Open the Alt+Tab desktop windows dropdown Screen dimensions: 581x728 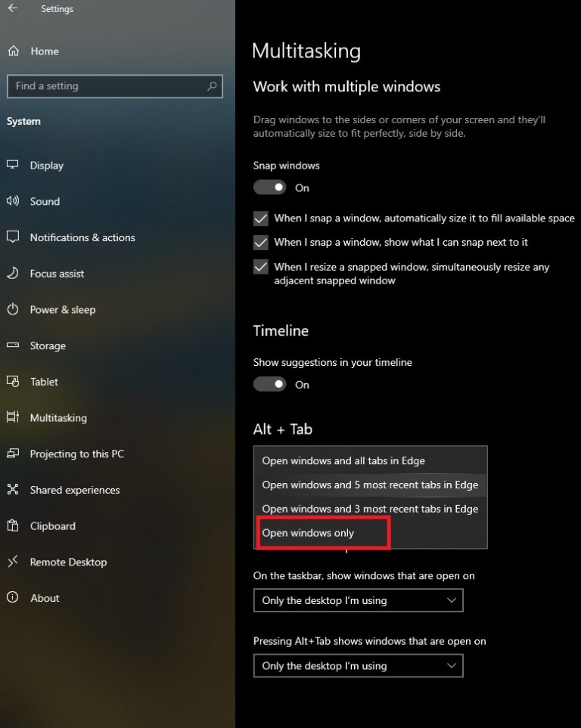point(358,665)
